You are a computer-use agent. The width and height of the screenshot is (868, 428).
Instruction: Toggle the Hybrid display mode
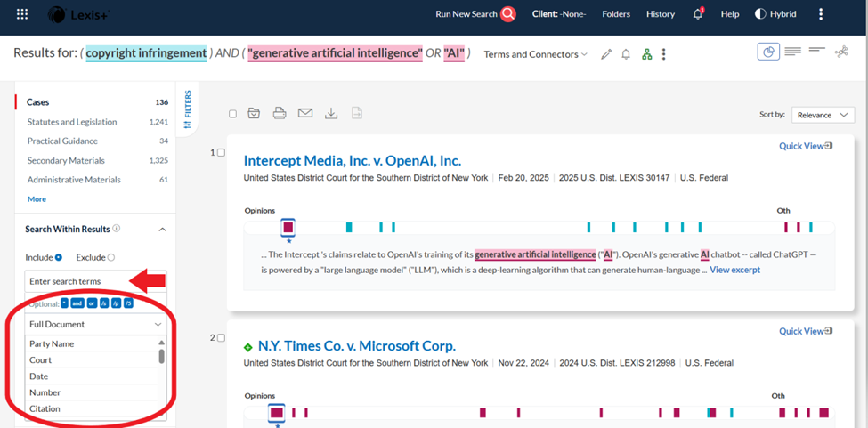click(775, 14)
